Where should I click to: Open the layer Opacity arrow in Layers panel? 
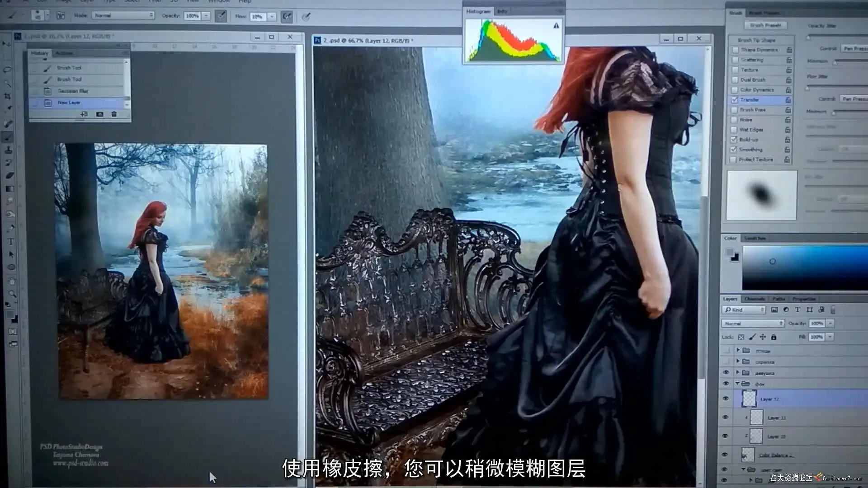coord(830,323)
